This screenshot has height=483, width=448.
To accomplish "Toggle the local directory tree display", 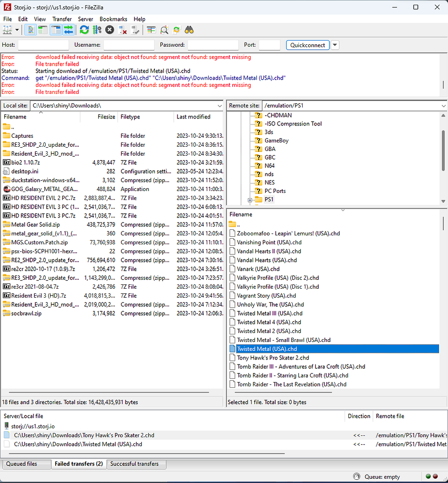I will (43, 30).
